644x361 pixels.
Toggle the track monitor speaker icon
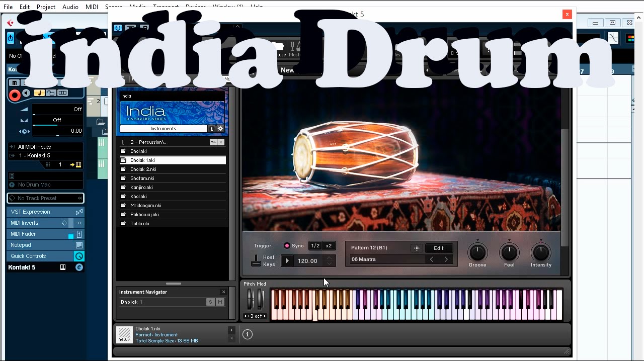[x=26, y=93]
